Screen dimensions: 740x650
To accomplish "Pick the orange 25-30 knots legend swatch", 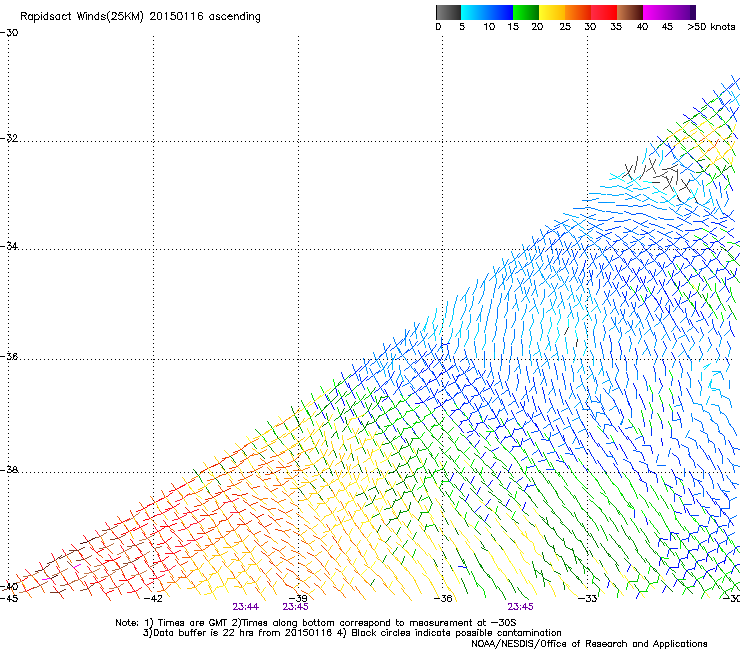I will click(578, 12).
